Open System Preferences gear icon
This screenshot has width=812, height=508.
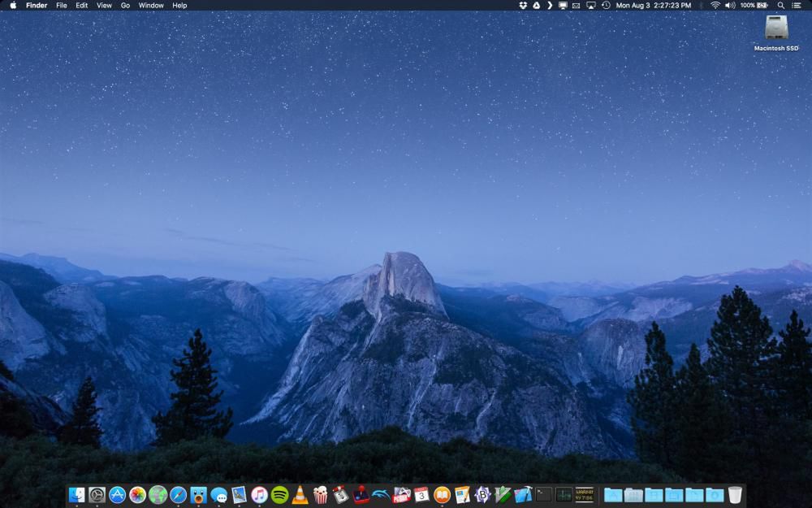coord(97,494)
